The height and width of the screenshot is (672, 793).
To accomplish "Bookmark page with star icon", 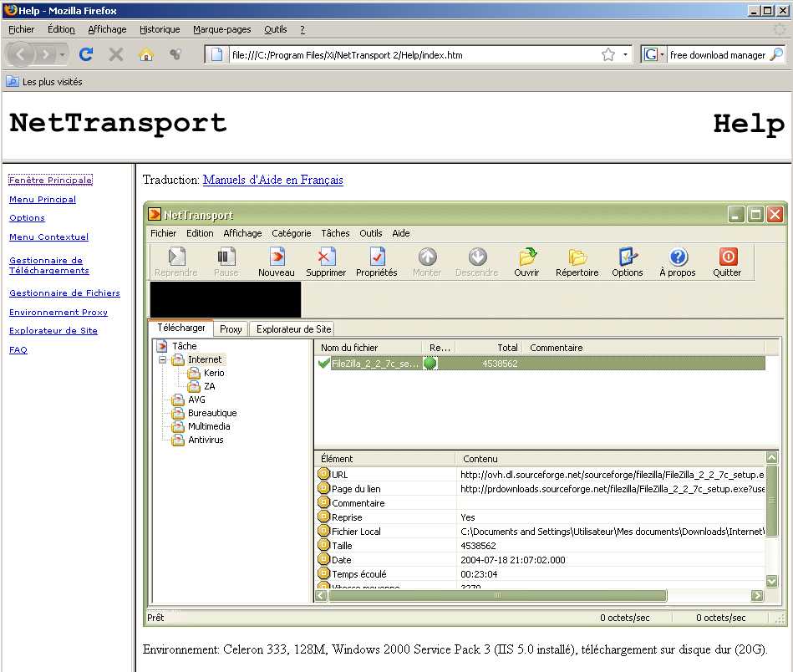I will pos(608,54).
